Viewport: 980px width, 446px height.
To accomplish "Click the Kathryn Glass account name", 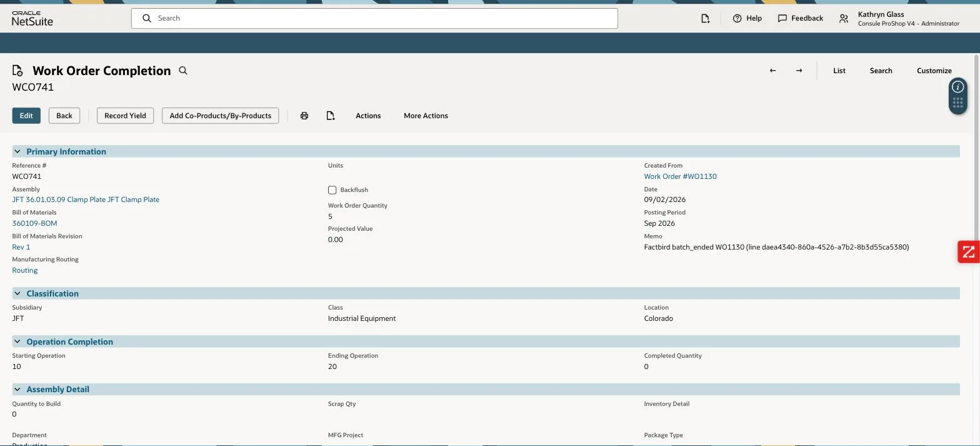I will [x=881, y=14].
